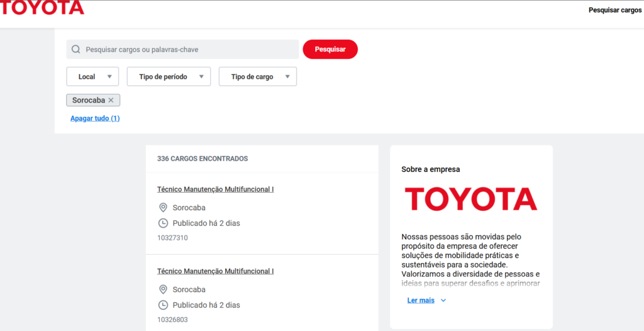This screenshot has width=644, height=331.
Task: Click the magnifying glass search icon
Action: tap(75, 50)
